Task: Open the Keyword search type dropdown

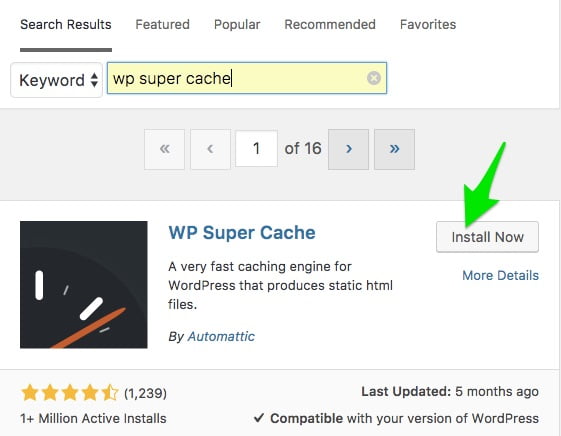Action: point(57,80)
